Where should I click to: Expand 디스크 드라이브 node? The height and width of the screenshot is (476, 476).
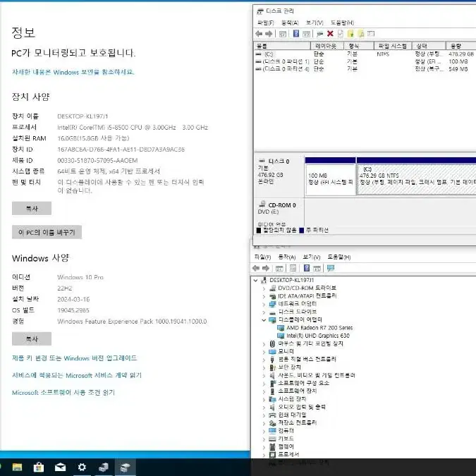(x=264, y=312)
